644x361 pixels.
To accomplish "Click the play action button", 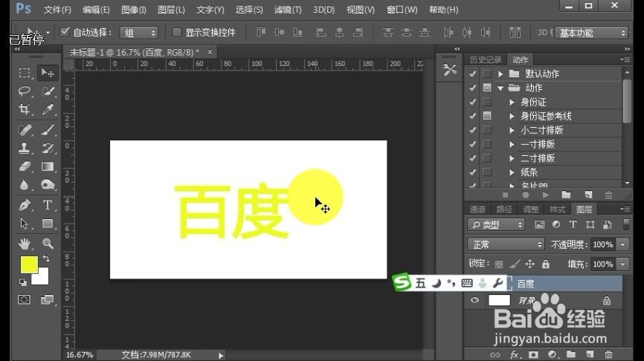I will tap(545, 195).
